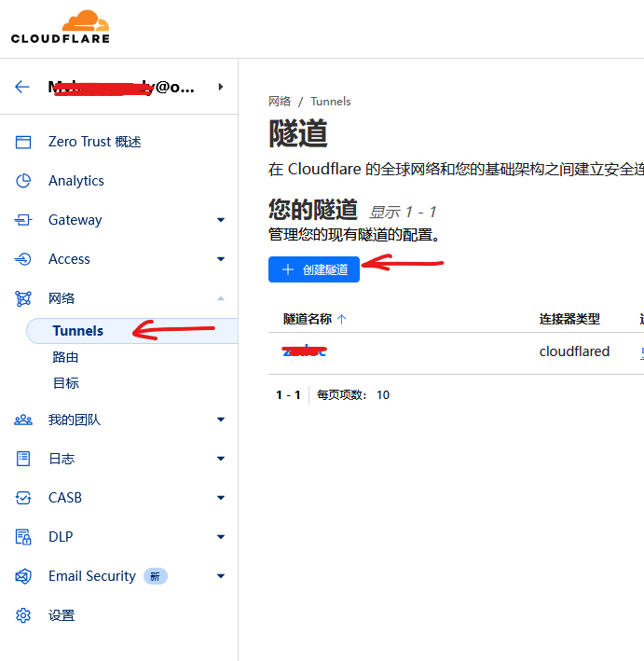Click the sort ascending arrow icon
The height and width of the screenshot is (661, 644).
342,319
